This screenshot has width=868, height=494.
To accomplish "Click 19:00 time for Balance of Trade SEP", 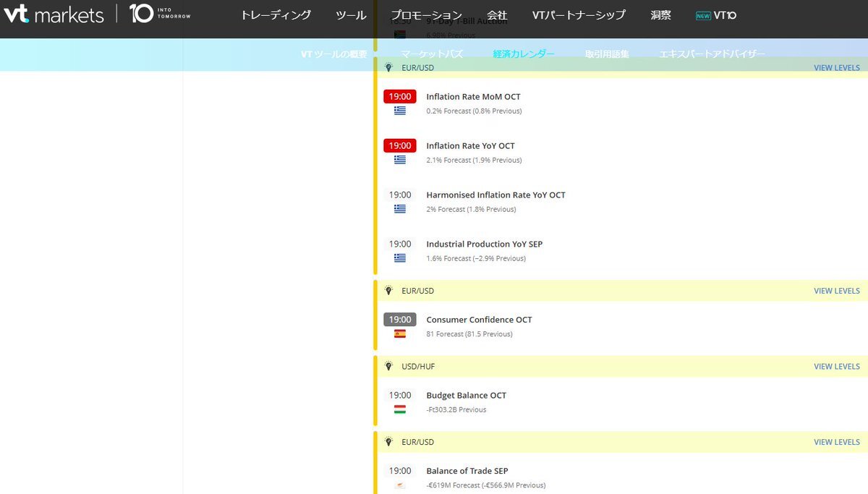I will tap(400, 471).
